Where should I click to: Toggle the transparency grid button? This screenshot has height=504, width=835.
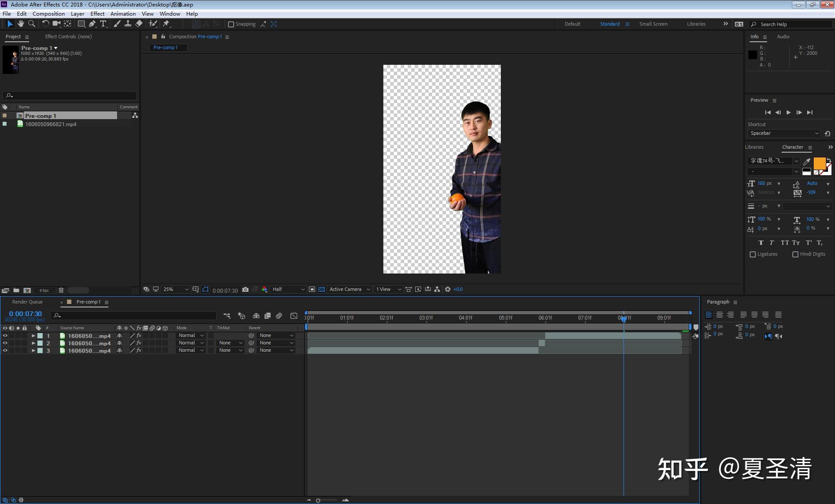click(x=322, y=290)
